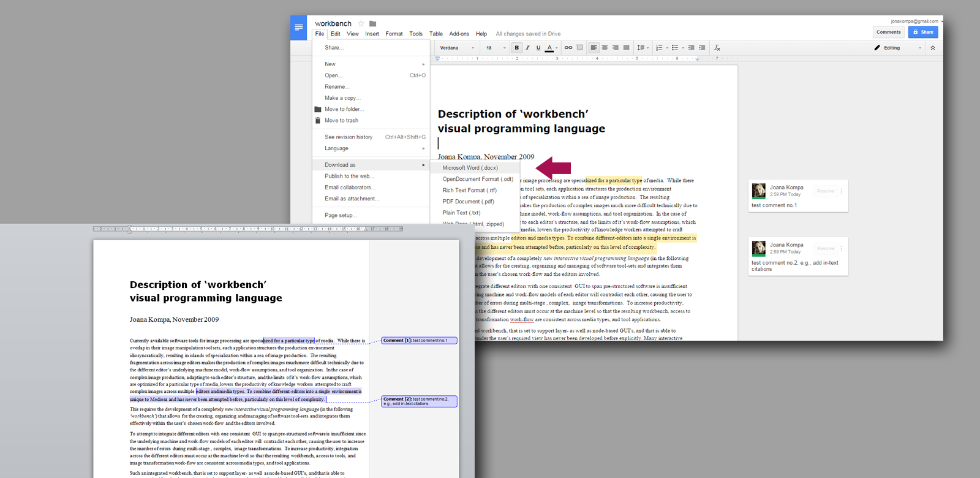Toggle underline formatting
The image size is (980, 478).
coord(538,48)
